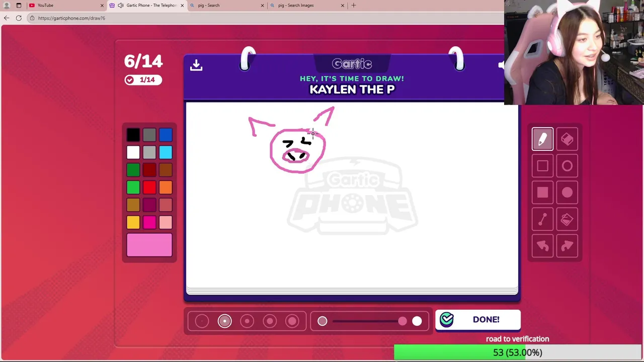
Task: Choose the smallest brush size
Action: (202, 321)
